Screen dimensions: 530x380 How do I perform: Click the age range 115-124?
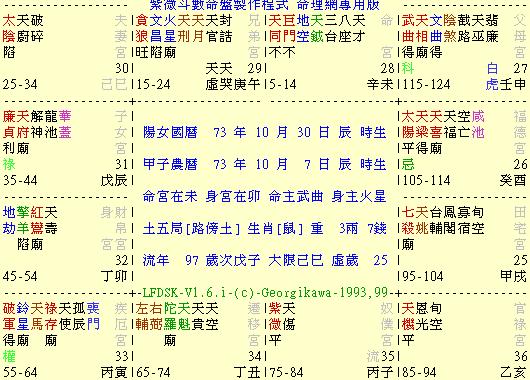[426, 85]
